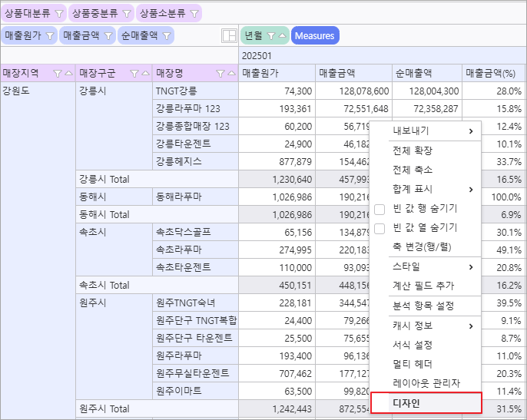527x420 pixels.
Task: Enable 빈 값 행 숨기기 checkbox
Action: click(x=380, y=209)
